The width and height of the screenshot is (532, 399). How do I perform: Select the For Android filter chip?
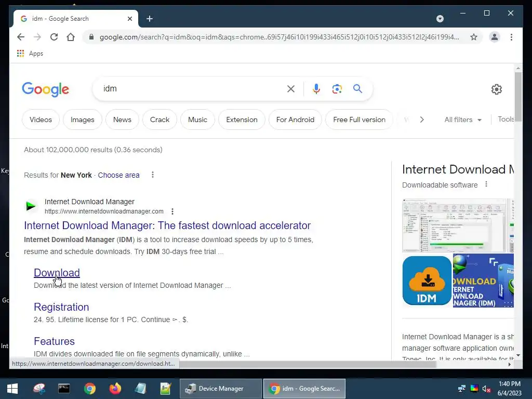[295, 119]
